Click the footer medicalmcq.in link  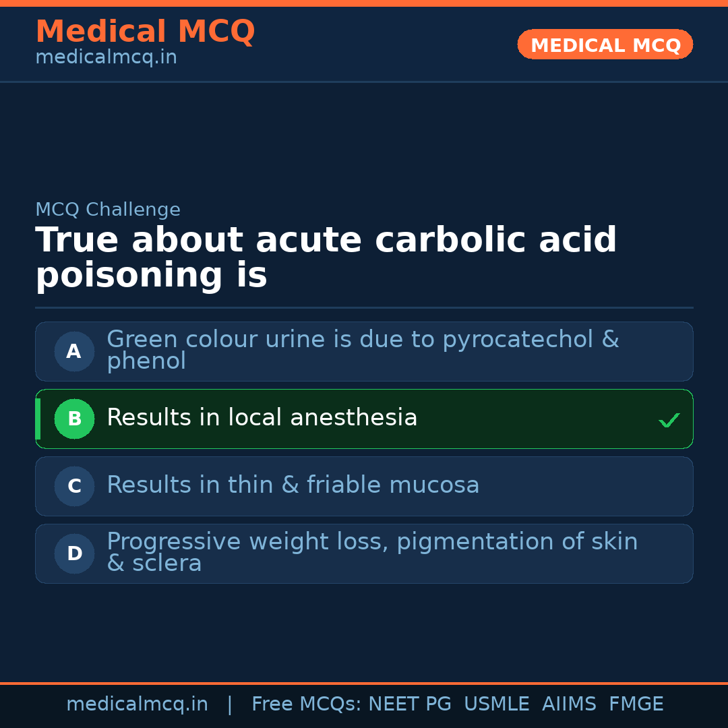[137, 704]
